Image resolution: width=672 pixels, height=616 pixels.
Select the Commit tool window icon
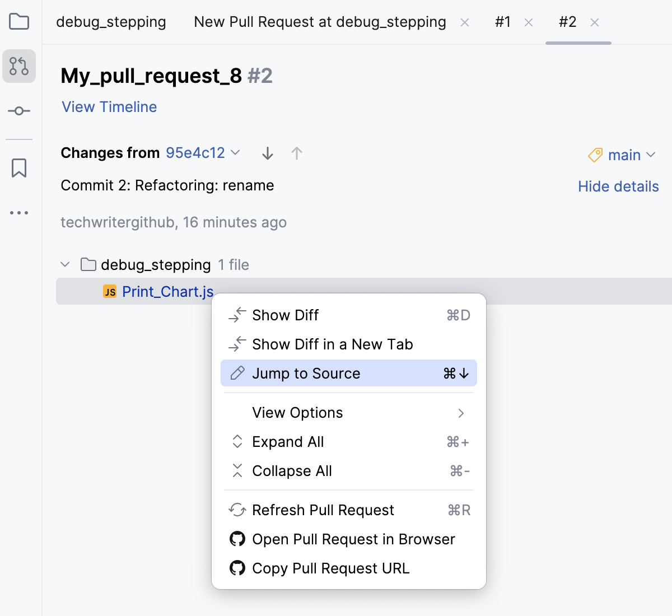[x=18, y=110]
